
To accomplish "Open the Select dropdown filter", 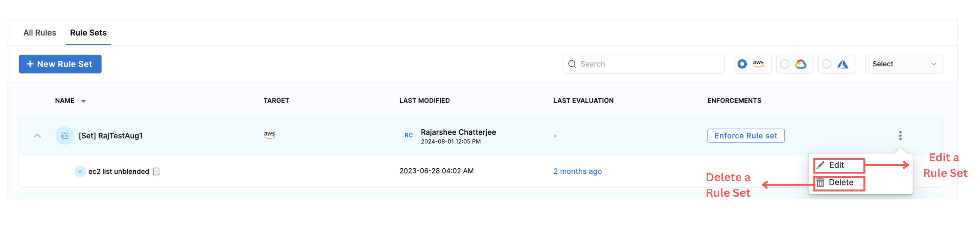I will click(x=904, y=64).
